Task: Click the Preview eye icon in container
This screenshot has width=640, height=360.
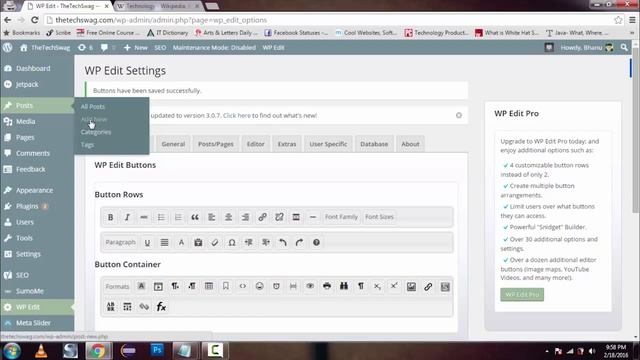Action: coord(310,286)
